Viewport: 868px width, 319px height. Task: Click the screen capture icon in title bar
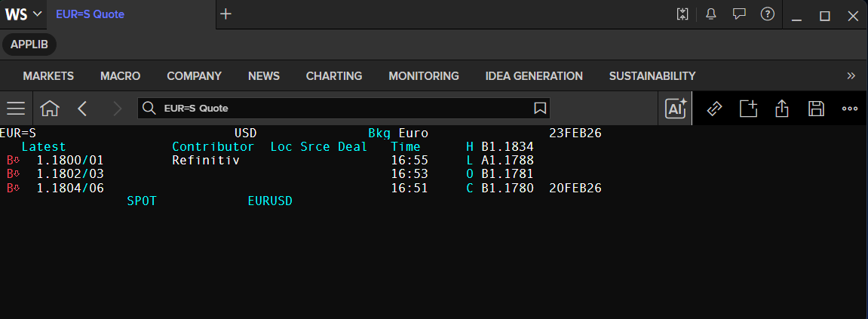pos(682,14)
